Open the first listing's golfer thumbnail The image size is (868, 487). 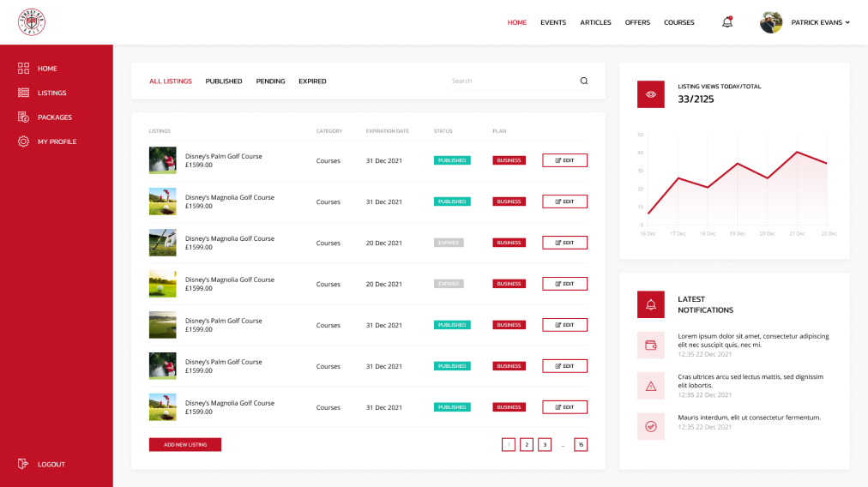[163, 160]
